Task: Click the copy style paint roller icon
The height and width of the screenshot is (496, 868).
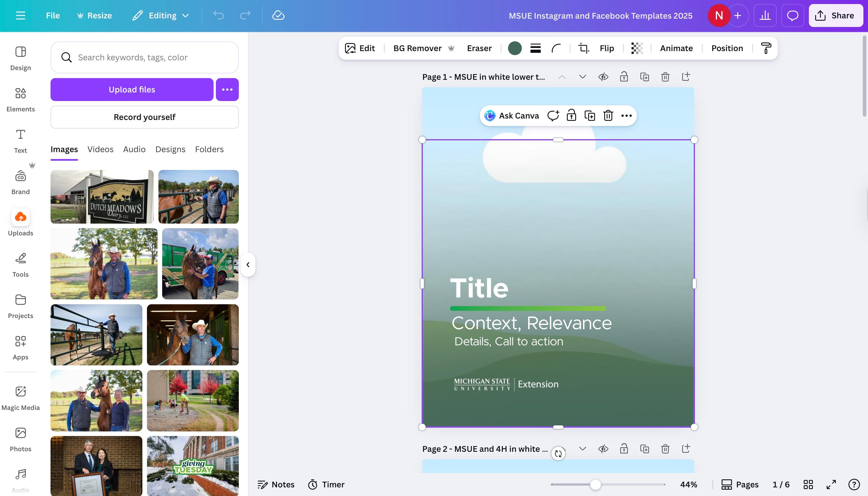Action: (766, 49)
